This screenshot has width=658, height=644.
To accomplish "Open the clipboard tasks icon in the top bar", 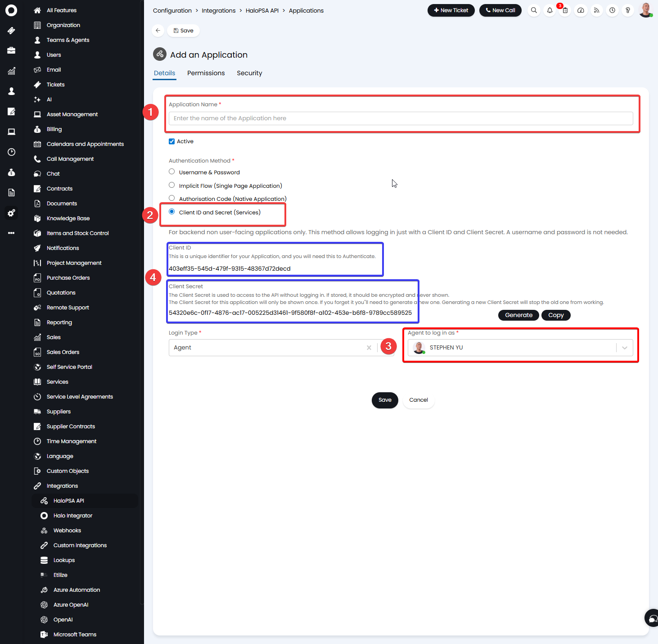I will [x=565, y=10].
